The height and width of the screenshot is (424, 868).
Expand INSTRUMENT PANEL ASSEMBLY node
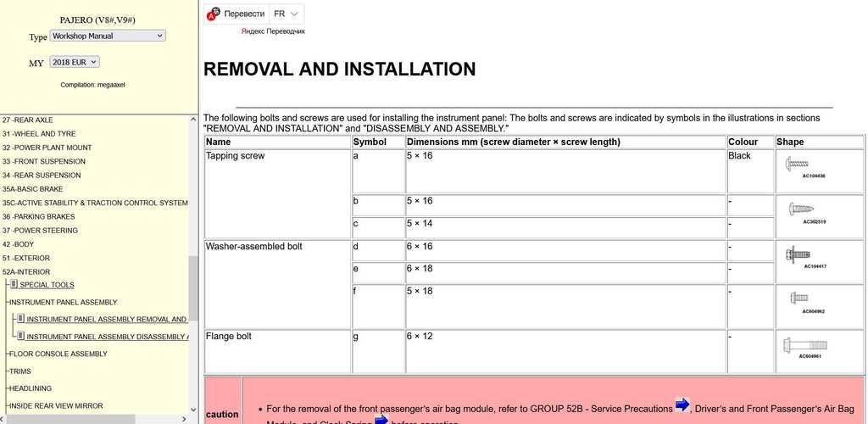[x=63, y=303]
